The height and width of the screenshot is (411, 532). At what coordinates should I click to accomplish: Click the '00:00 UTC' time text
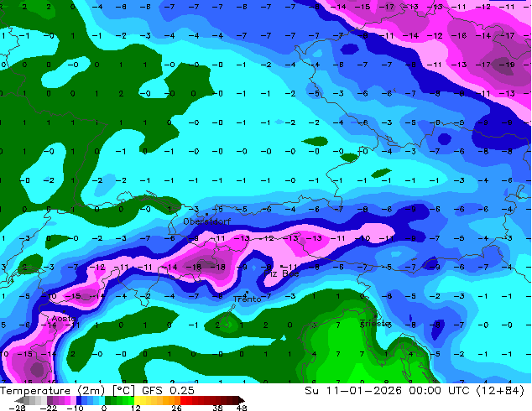440,391
